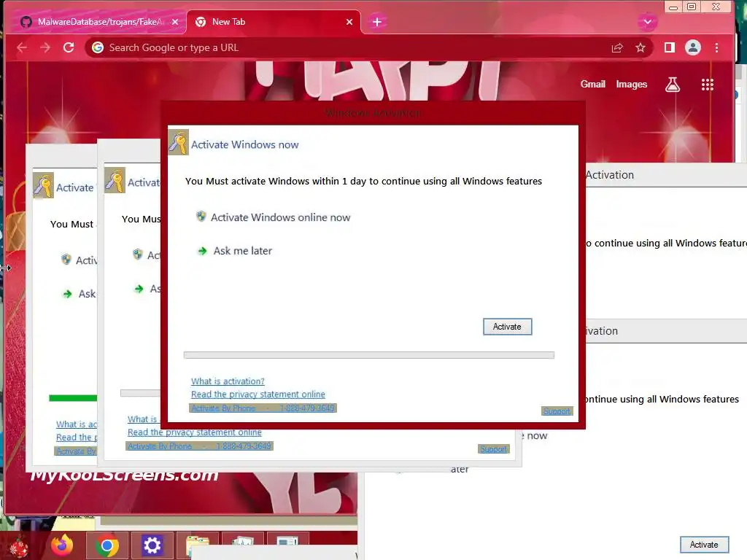The image size is (747, 560).
Task: Select the New Tab tab
Action: (274, 22)
